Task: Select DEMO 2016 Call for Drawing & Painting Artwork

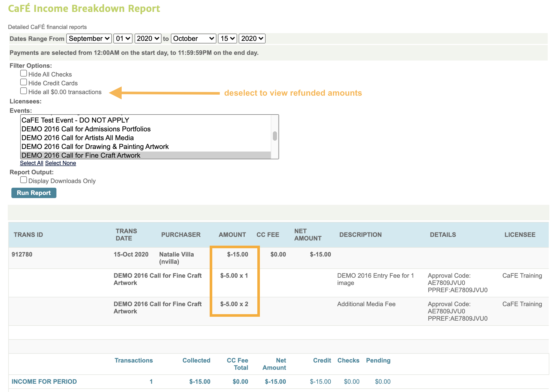Action: [x=146, y=147]
